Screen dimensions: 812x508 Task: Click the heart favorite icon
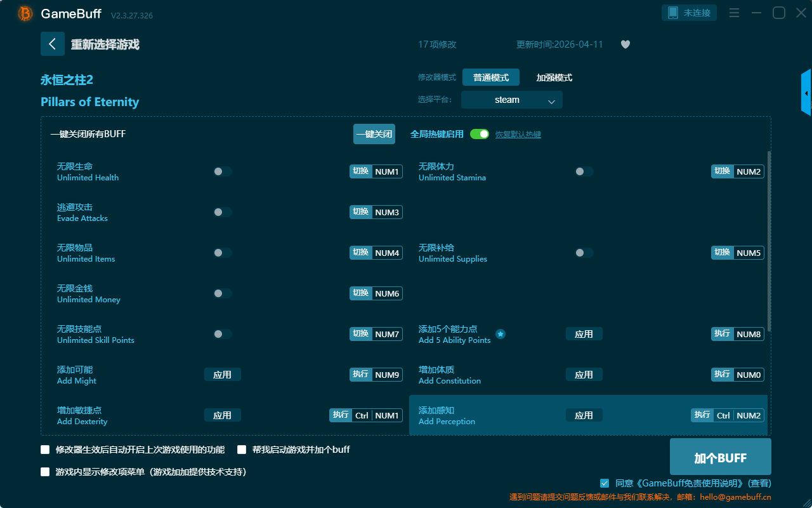625,44
